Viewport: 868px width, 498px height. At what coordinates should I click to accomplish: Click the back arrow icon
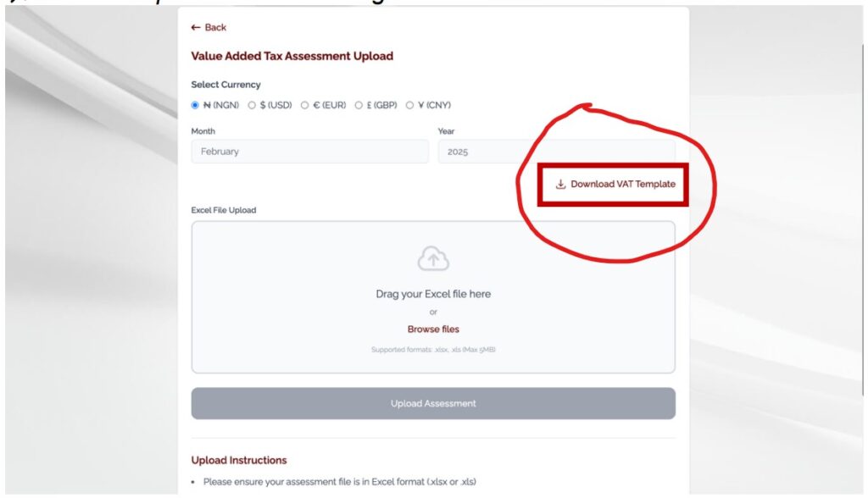click(x=196, y=28)
